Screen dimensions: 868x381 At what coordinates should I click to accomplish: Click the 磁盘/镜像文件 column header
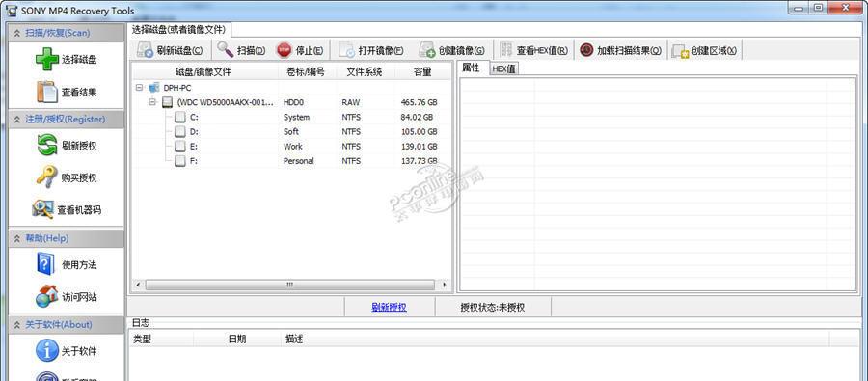(x=203, y=71)
